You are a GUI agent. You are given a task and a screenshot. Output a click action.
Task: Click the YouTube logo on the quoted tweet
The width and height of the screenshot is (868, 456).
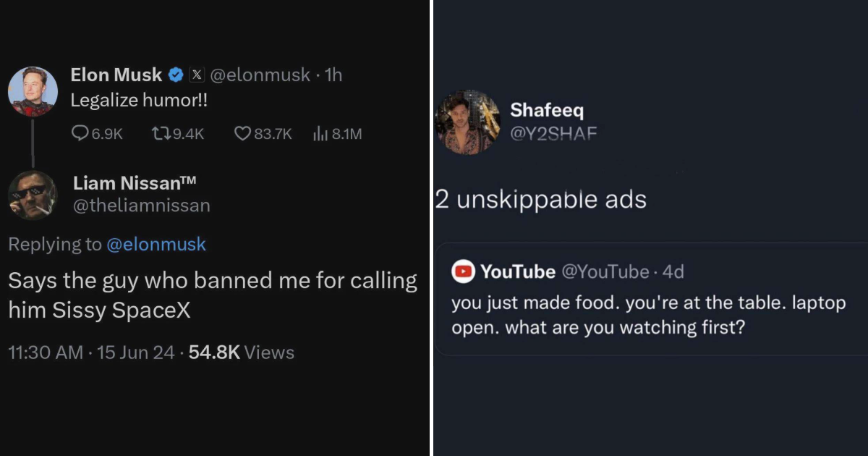pos(461,271)
